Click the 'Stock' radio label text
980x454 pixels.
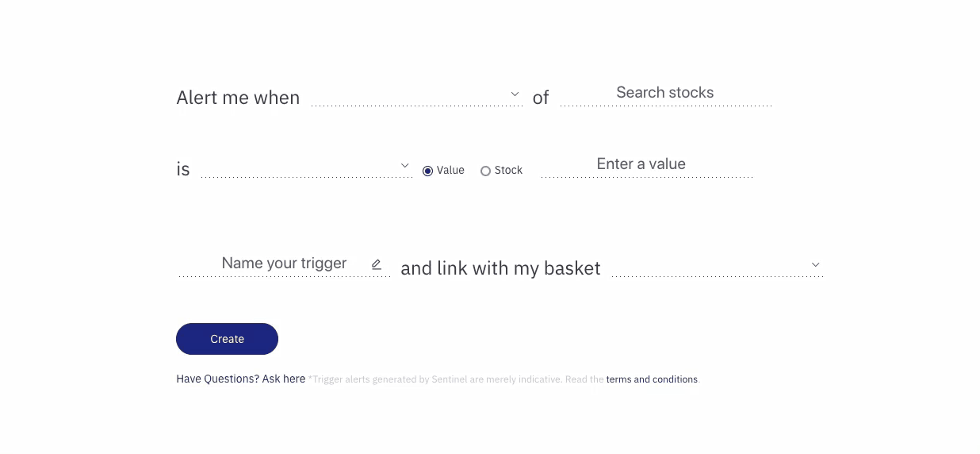[508, 171]
